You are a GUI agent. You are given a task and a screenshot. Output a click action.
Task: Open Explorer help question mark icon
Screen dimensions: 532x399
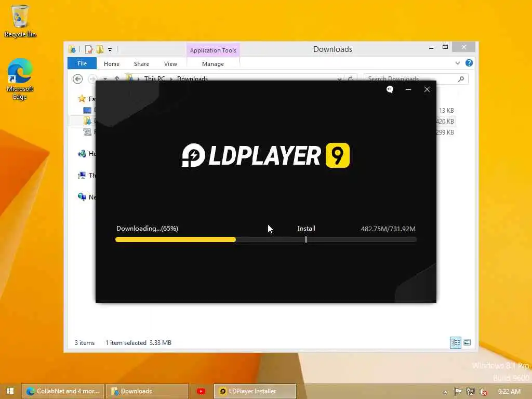pos(469,63)
